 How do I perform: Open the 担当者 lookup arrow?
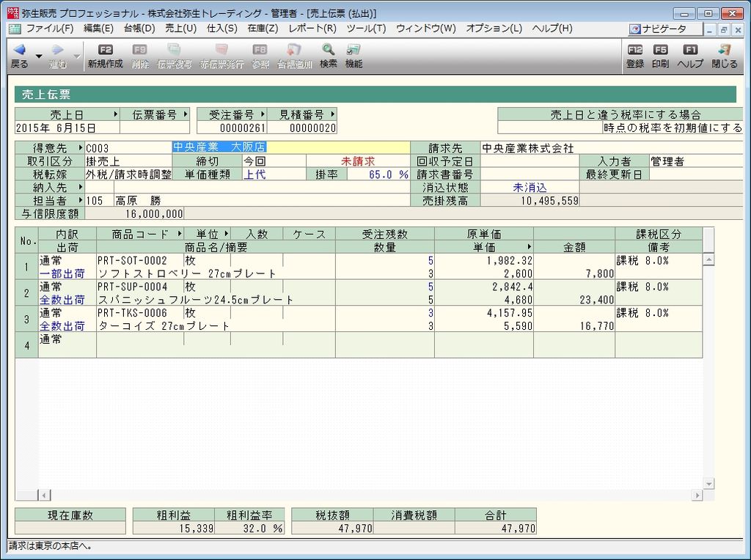80,199
